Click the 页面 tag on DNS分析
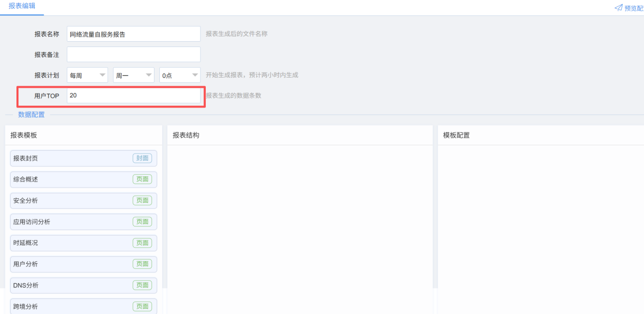Screen dimensions: 644x314 tap(142, 285)
